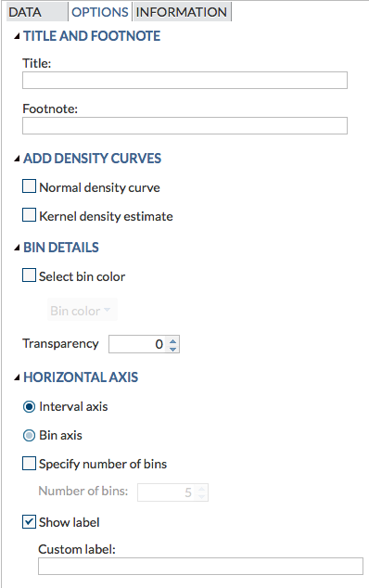Collapse the Bin Details section triangle
Viewport: 369px width, 588px height.
[17, 248]
